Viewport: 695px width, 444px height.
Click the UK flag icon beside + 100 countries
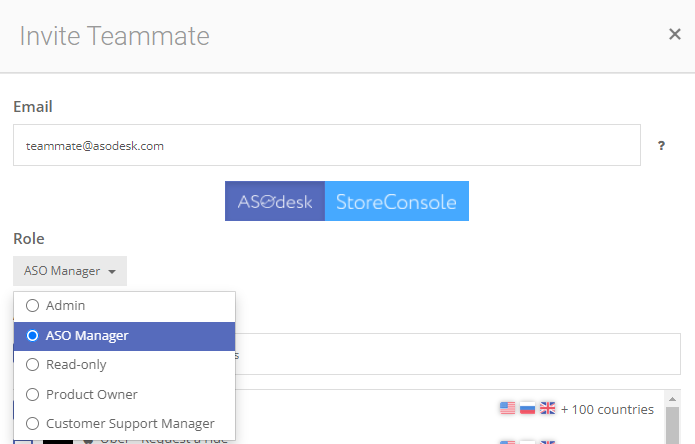point(547,408)
